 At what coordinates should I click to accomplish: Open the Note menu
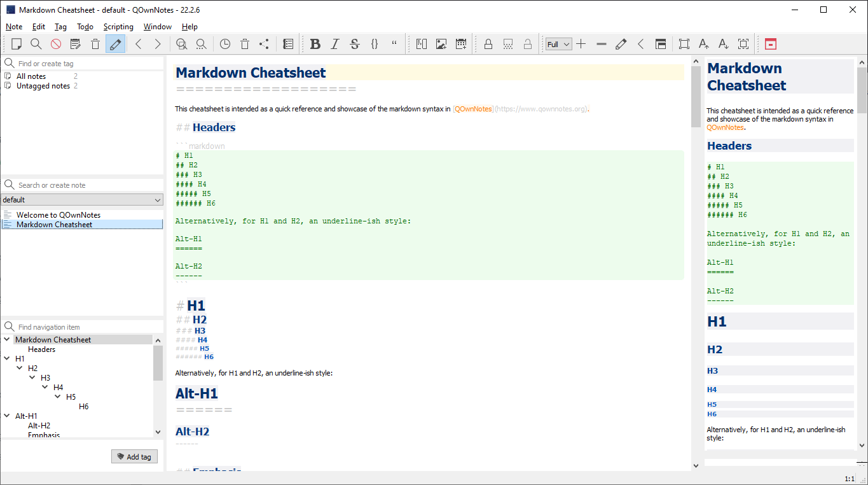tap(14, 27)
